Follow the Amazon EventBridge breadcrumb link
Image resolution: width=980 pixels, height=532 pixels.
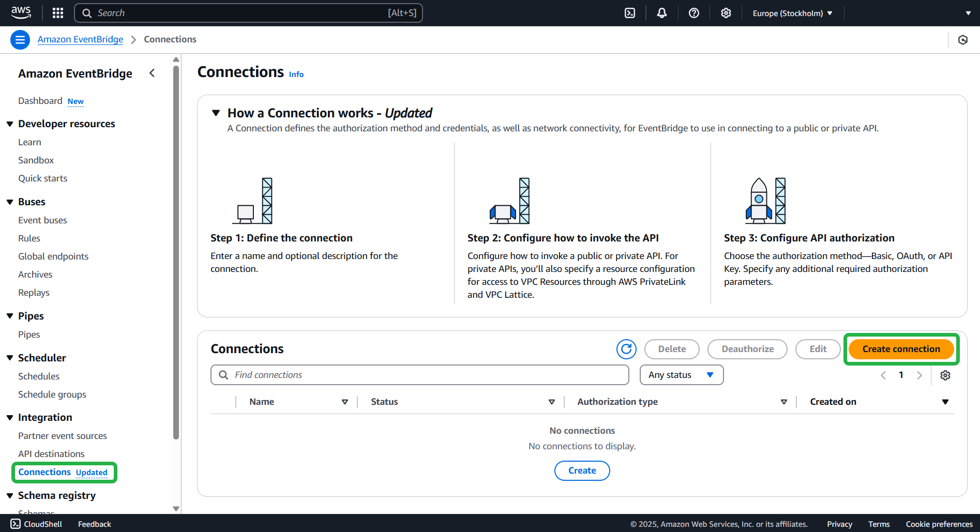point(80,39)
